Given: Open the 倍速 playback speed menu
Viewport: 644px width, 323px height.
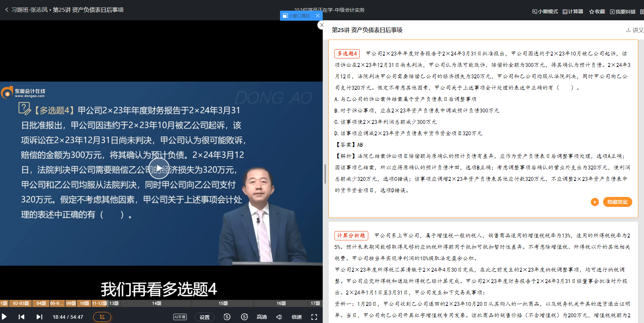Looking at the screenshot, I should pyautogui.click(x=297, y=317).
